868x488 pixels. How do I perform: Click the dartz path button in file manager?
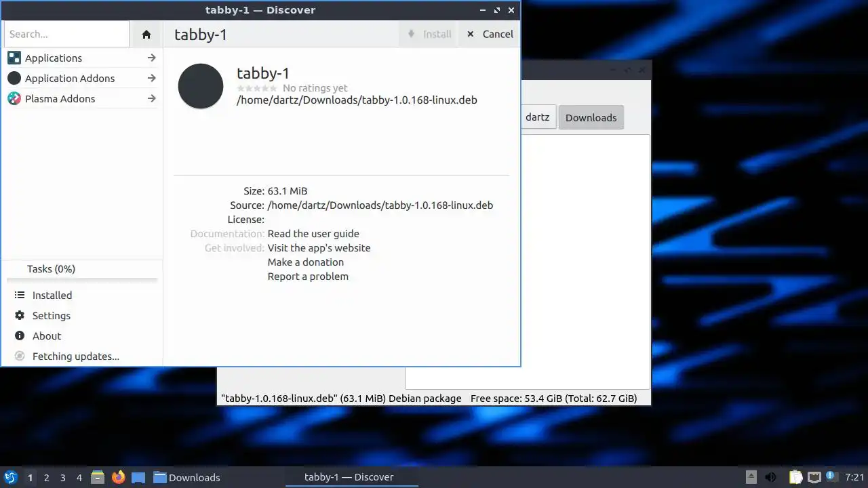[x=537, y=117]
